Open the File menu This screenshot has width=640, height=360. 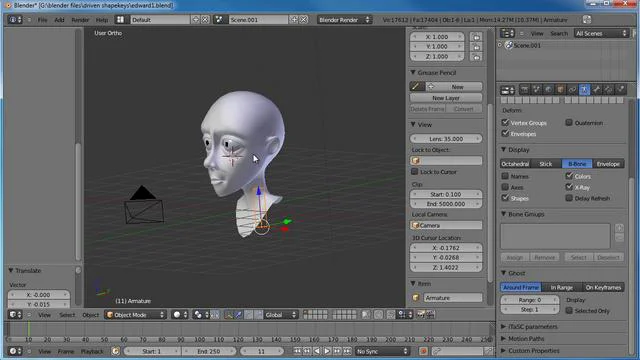[x=42, y=20]
